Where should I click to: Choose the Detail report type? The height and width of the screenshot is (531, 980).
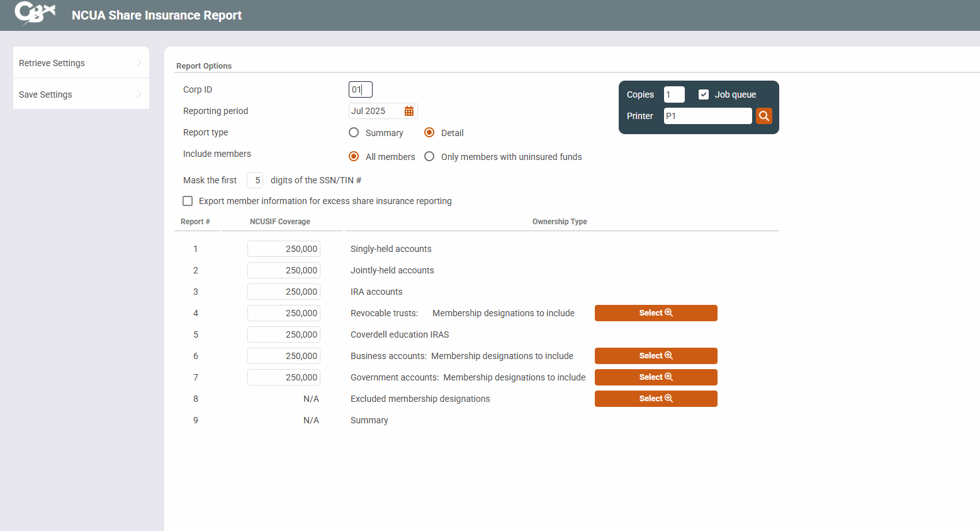point(429,132)
